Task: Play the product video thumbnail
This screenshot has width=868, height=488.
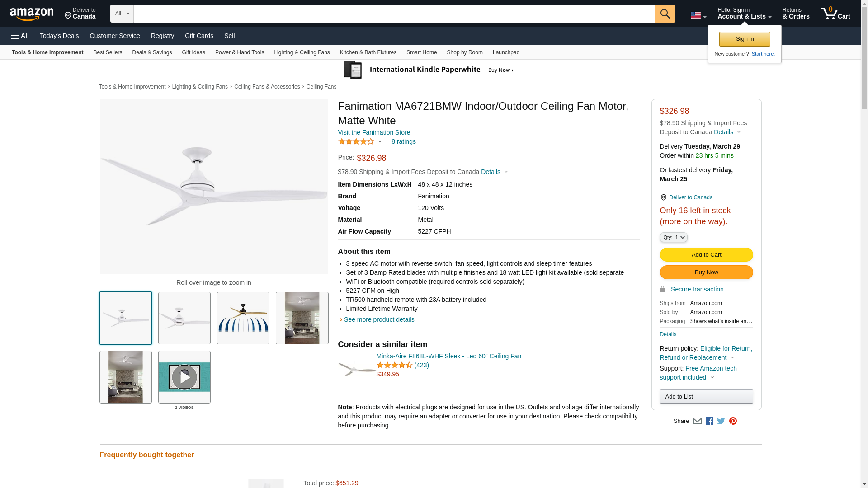Action: (x=184, y=377)
